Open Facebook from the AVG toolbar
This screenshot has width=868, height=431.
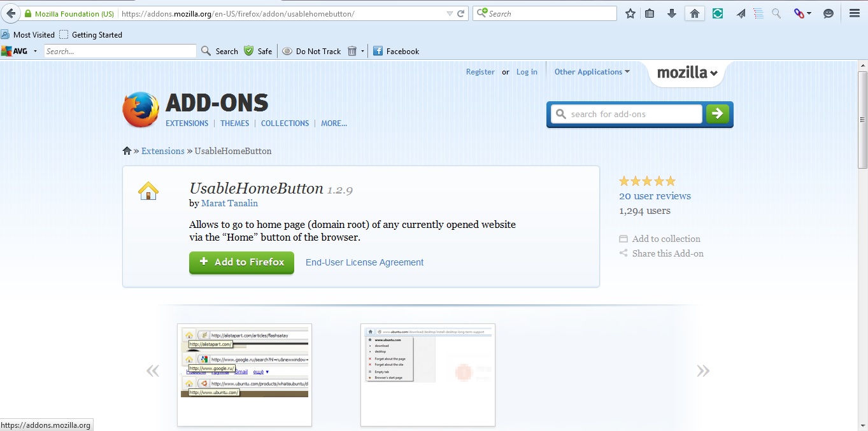pyautogui.click(x=396, y=51)
